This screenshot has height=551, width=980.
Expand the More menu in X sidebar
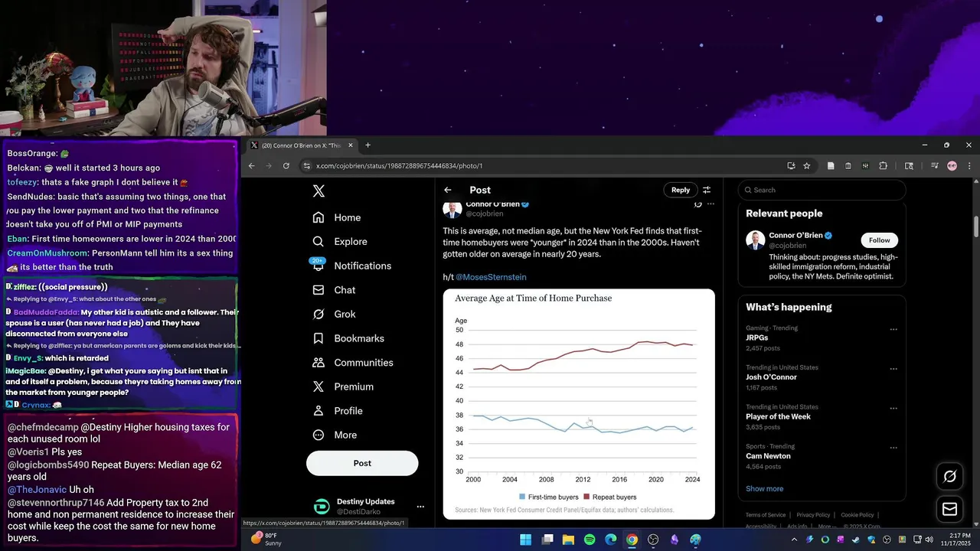tap(335, 435)
